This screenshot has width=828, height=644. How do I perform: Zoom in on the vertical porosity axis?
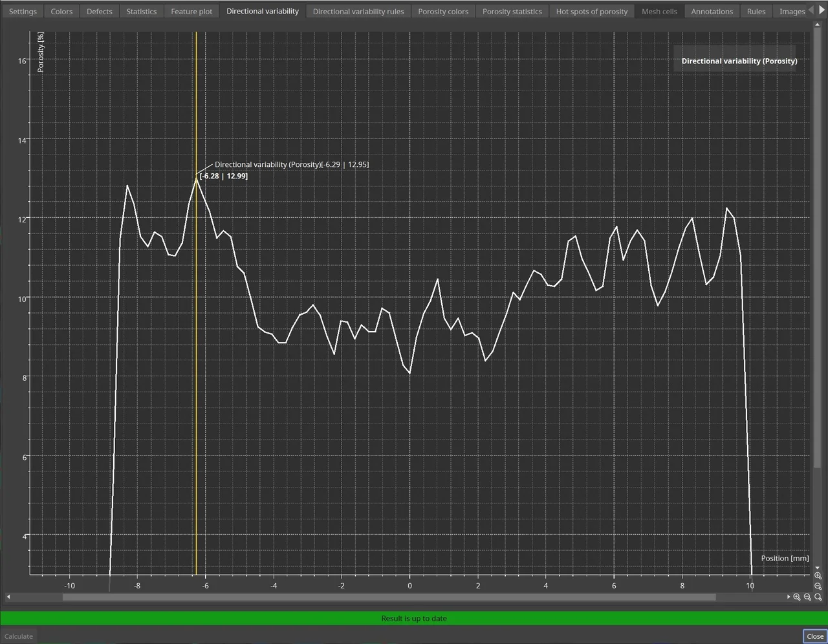pos(818,575)
